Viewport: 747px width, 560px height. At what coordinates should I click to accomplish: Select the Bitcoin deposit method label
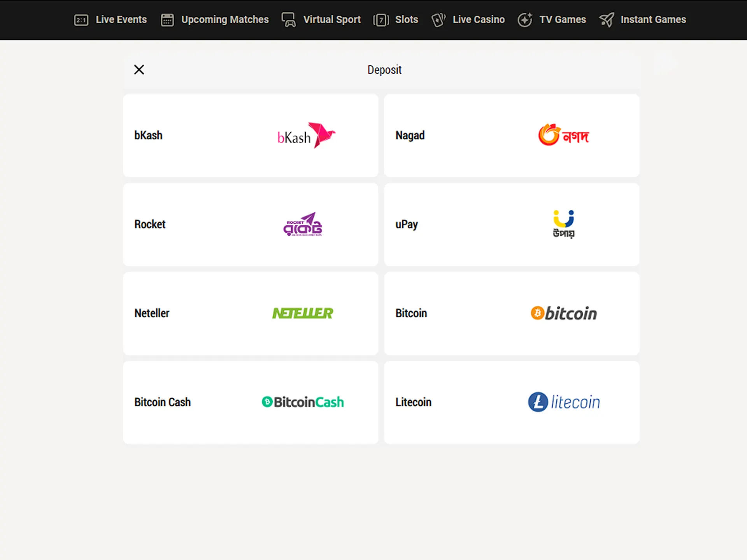point(411,313)
